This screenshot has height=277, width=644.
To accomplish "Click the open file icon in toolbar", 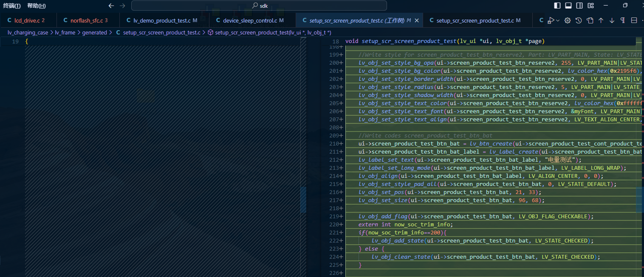I will pos(590,20).
